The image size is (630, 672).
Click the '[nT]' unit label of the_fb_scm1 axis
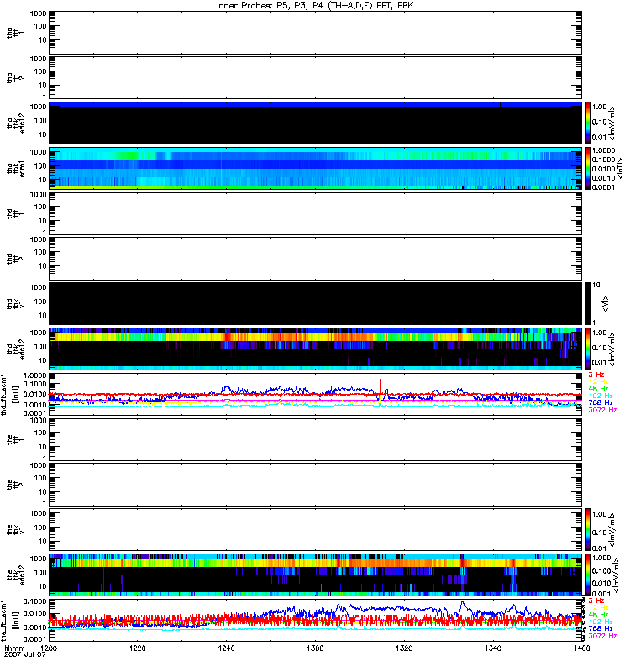tap(15, 620)
